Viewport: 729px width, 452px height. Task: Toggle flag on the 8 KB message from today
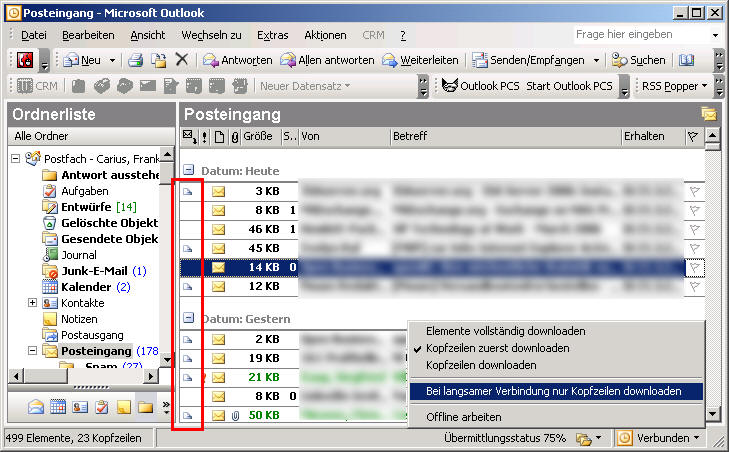695,210
